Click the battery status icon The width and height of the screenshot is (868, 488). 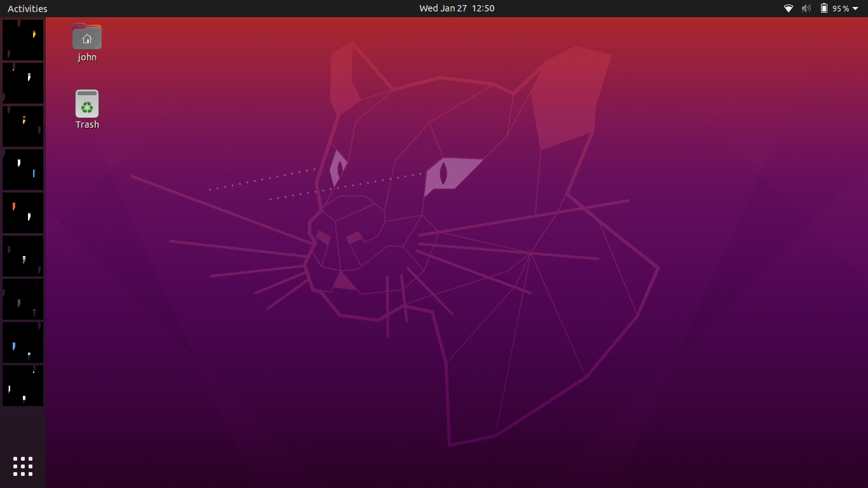pyautogui.click(x=824, y=8)
